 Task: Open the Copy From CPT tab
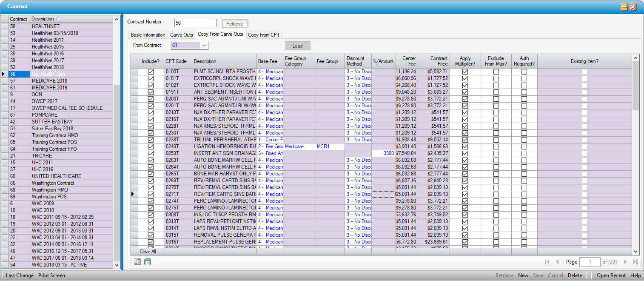[x=264, y=35]
